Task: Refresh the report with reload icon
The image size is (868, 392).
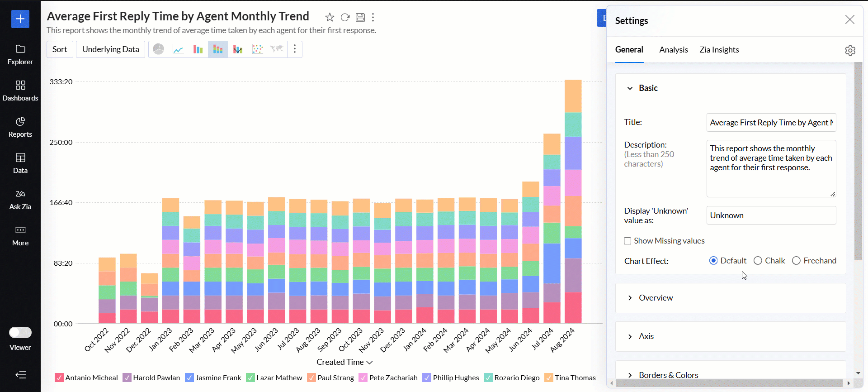Action: pyautogui.click(x=345, y=17)
